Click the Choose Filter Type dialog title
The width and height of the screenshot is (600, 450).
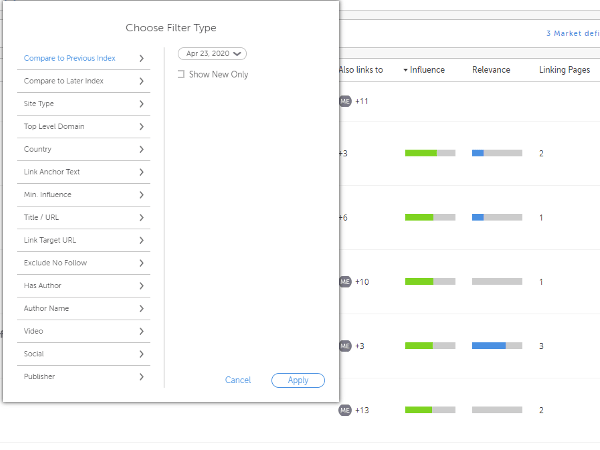tap(171, 28)
